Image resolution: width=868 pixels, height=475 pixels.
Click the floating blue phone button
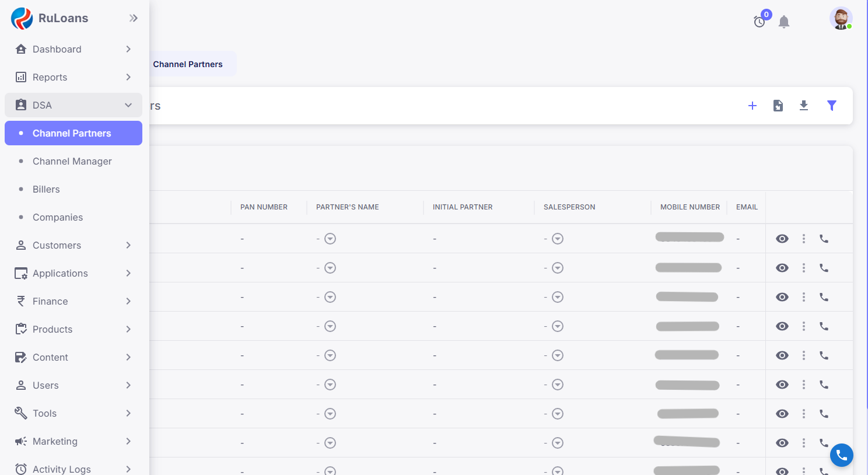(x=841, y=455)
